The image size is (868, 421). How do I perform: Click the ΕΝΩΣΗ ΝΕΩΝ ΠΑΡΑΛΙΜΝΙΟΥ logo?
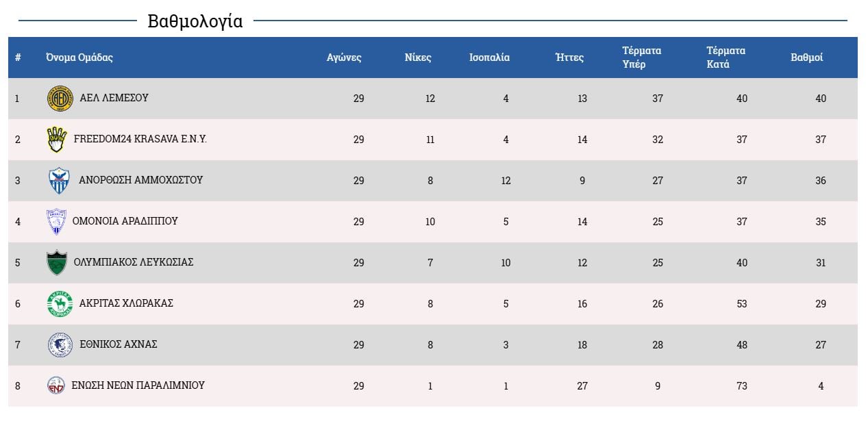click(56, 385)
